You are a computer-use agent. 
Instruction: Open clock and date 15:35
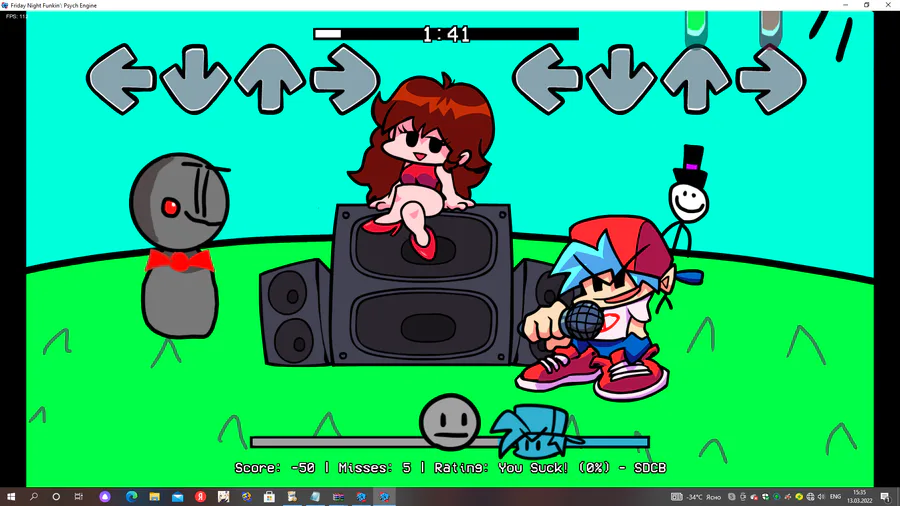[859, 497]
